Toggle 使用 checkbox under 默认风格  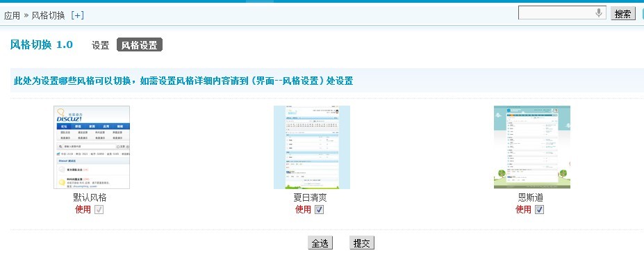click(99, 209)
